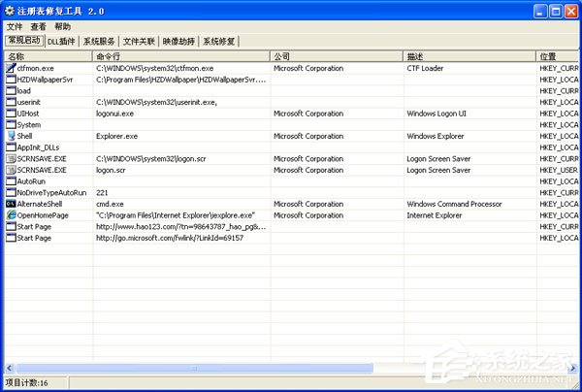Click the AppInit_DLLs entry icon

(11, 147)
